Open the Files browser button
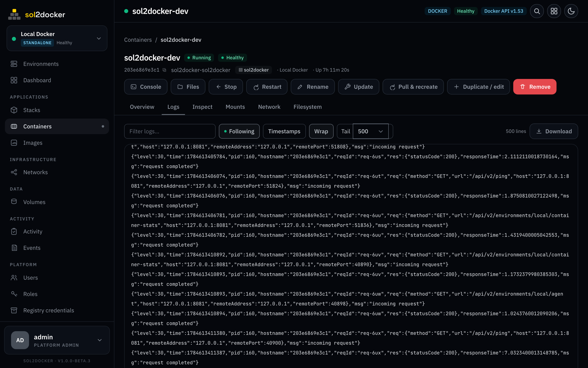Screen dimensions: 588x368 tap(188, 87)
